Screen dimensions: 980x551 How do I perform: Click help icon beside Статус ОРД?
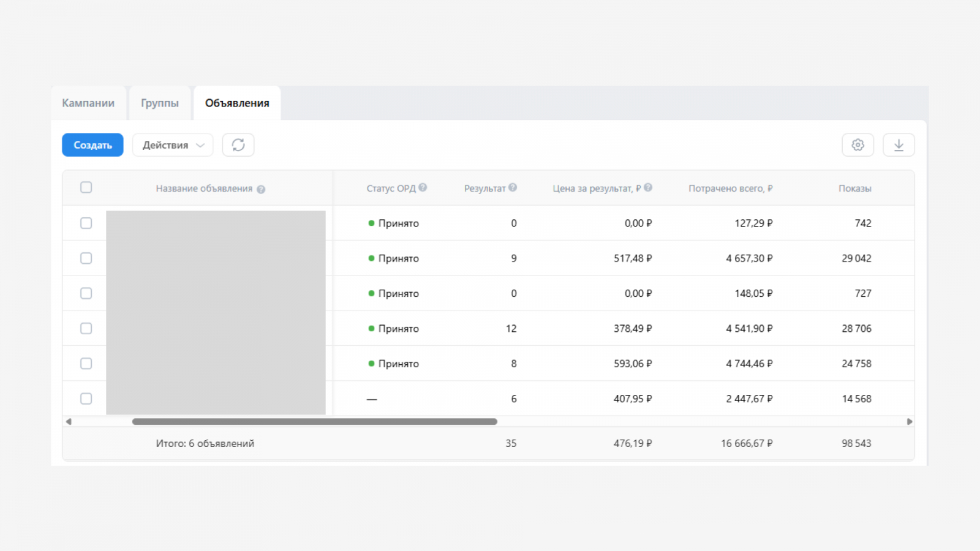(x=423, y=188)
